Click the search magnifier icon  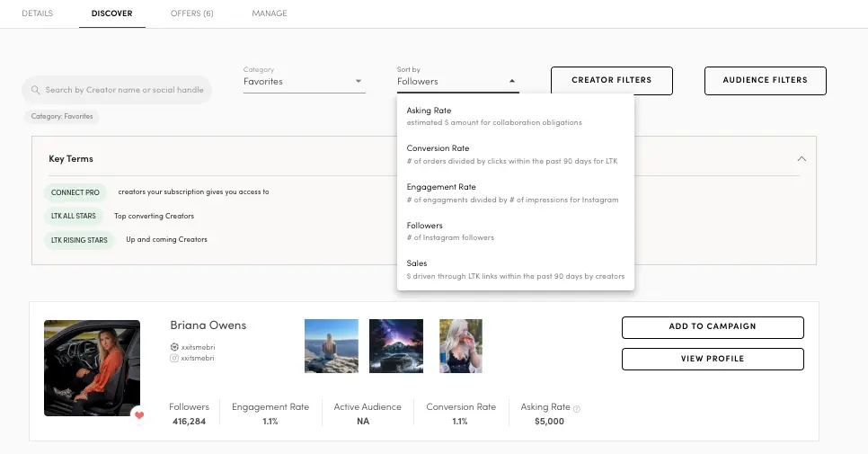click(x=36, y=90)
